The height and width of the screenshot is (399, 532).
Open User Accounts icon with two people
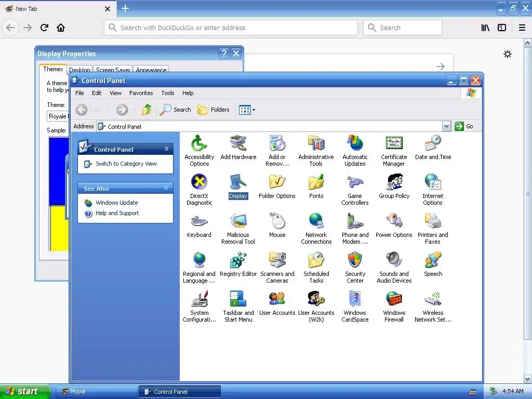[x=277, y=303]
